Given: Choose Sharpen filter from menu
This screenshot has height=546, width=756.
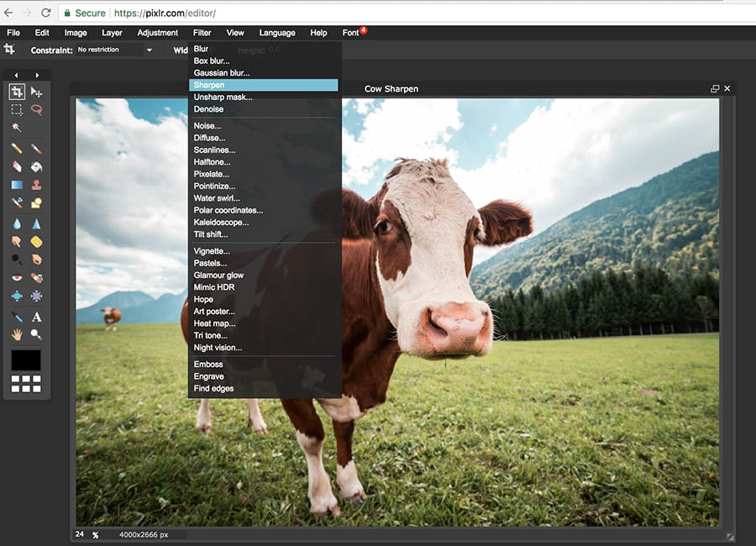Looking at the screenshot, I should 264,85.
